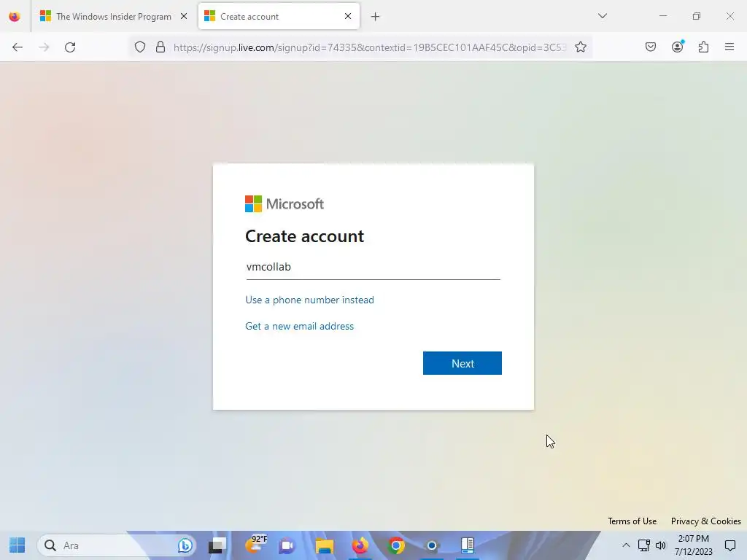Open the extensions puzzle icon

(704, 47)
